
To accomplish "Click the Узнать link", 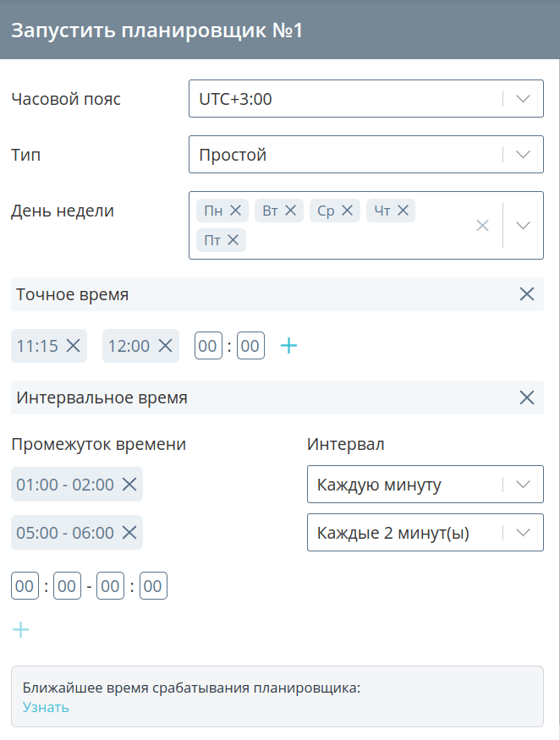I will [46, 707].
